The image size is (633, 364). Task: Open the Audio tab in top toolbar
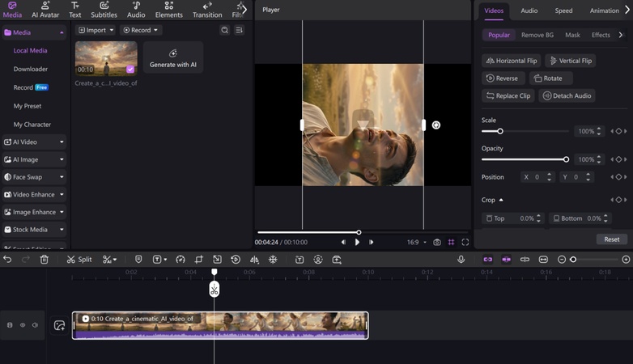coord(136,10)
